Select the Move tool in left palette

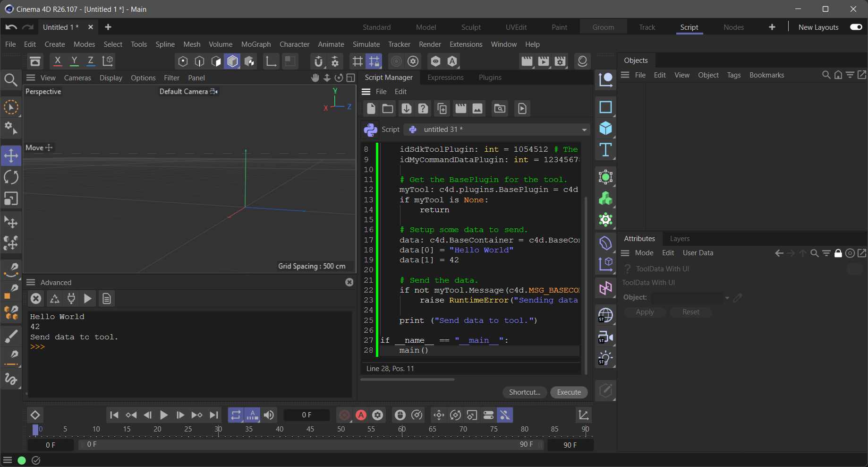pos(11,156)
